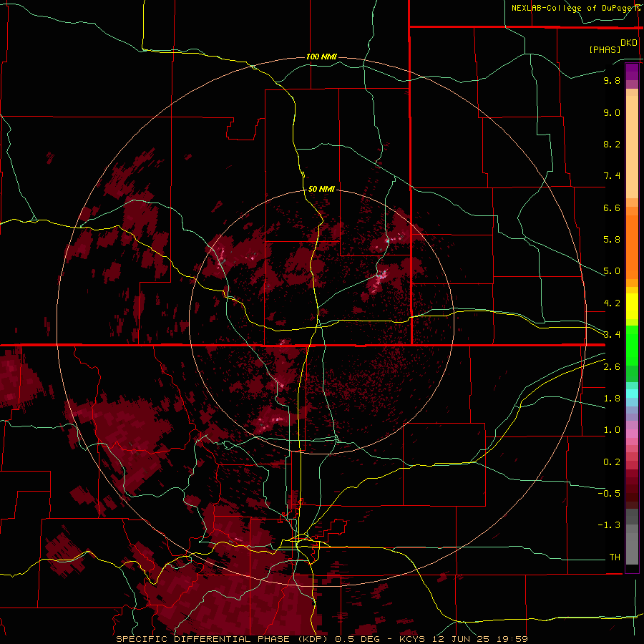644x644 pixels.
Task: Select the 0.2 value on the scale
Action: pyautogui.click(x=612, y=462)
